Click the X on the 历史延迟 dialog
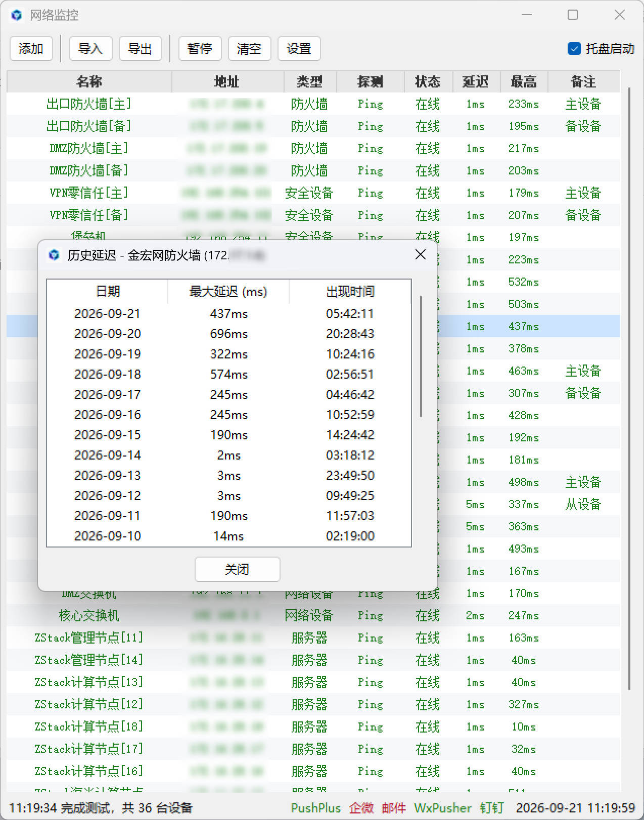Viewport: 644px width, 820px height. pos(421,254)
